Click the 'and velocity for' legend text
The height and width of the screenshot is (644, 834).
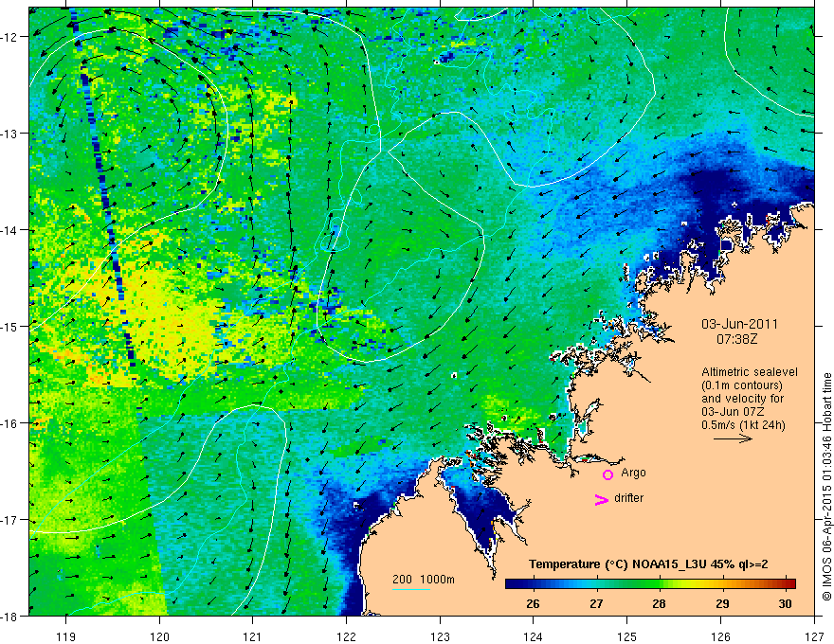[x=742, y=399]
